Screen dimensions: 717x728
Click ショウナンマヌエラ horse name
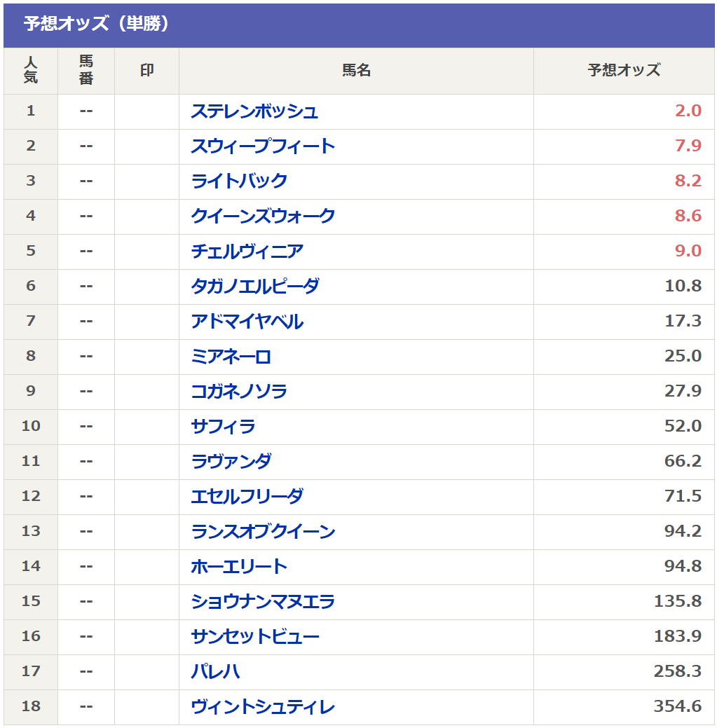coord(263,602)
